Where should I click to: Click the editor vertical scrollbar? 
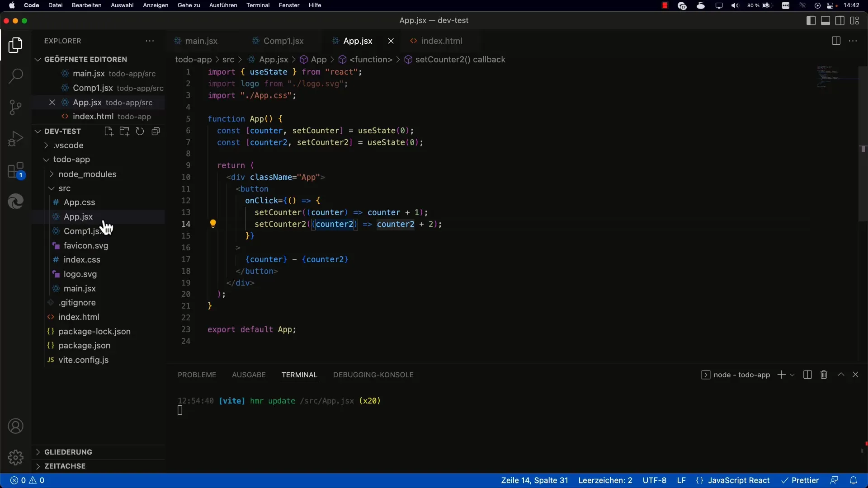pyautogui.click(x=863, y=145)
